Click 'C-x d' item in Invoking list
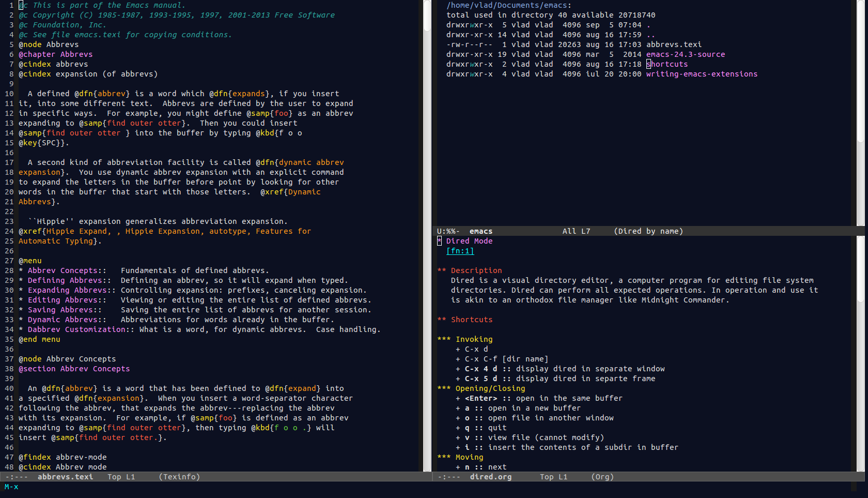The width and height of the screenshot is (868, 498). 472,349
